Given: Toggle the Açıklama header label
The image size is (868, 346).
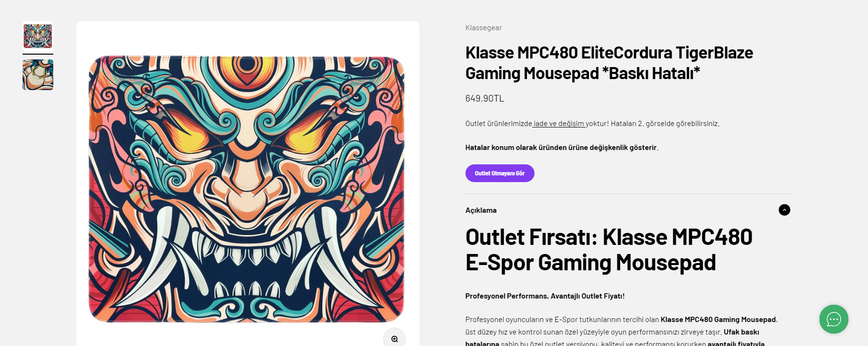Looking at the screenshot, I should click(481, 210).
